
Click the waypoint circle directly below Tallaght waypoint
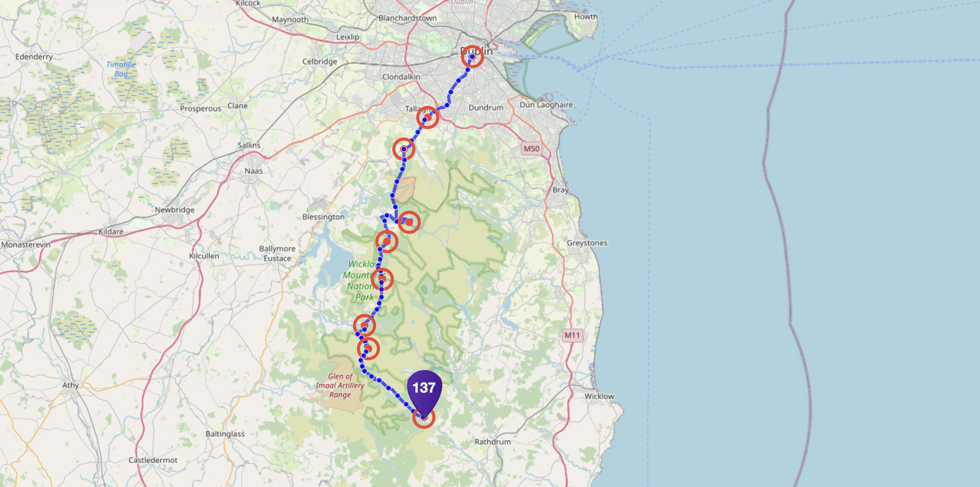tap(403, 149)
